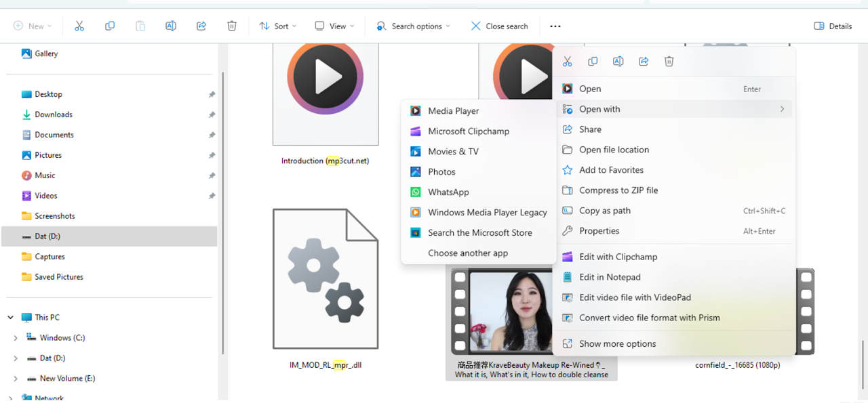868x403 pixels.
Task: Click the Rename icon in the toolbar
Action: click(171, 26)
